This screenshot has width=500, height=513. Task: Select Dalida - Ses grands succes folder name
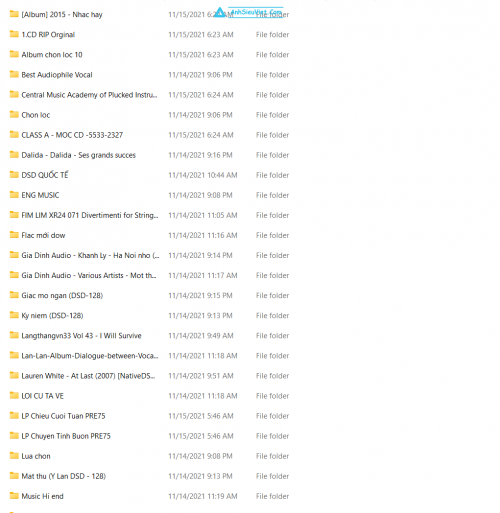click(78, 155)
